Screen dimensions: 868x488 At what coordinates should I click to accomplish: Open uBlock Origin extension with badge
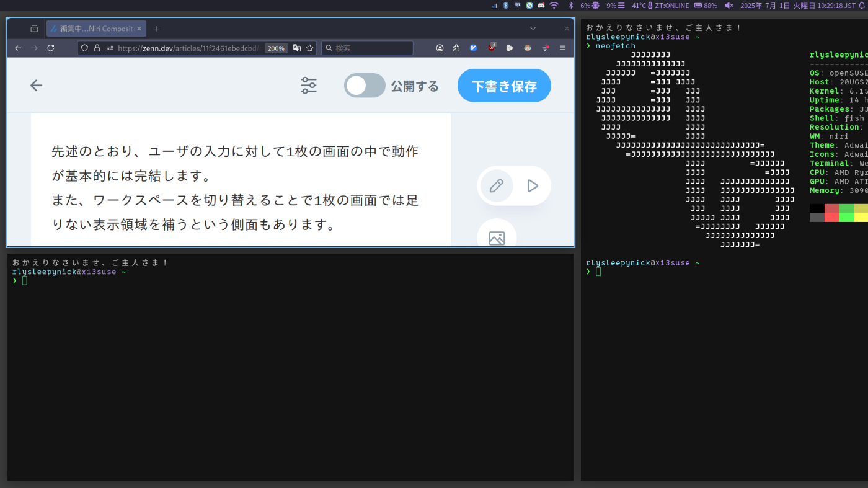tap(492, 47)
